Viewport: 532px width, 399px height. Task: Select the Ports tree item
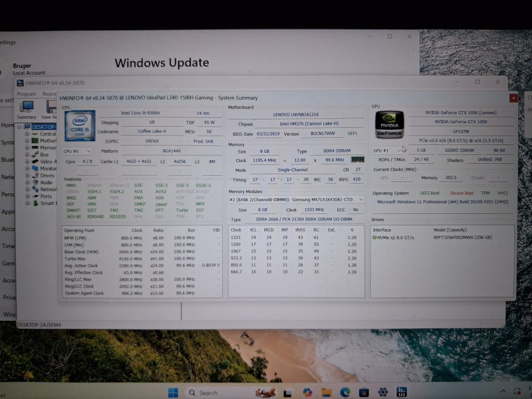[47, 196]
